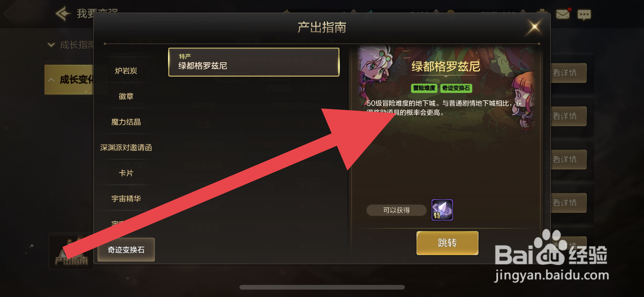The height and width of the screenshot is (297, 644).
Task: Click the yellow 跳转 button
Action: pos(447,243)
